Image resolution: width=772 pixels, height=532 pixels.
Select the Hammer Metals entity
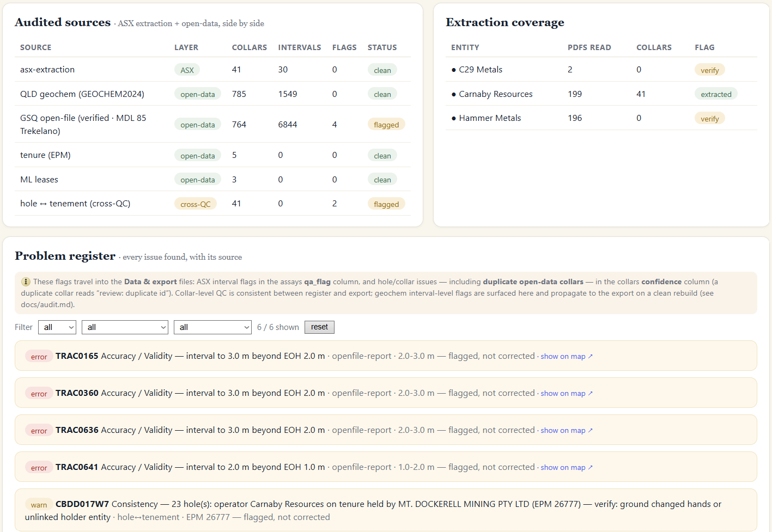point(490,118)
